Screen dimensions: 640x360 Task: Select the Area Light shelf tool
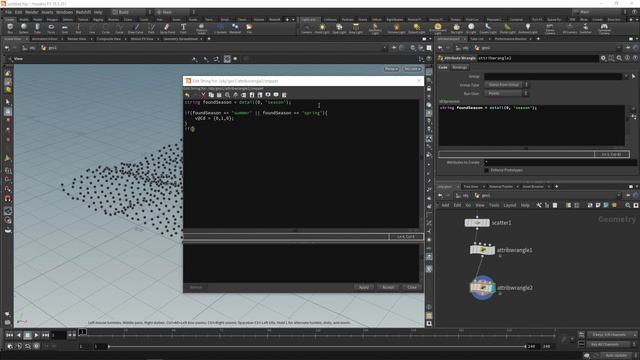pos(356,28)
